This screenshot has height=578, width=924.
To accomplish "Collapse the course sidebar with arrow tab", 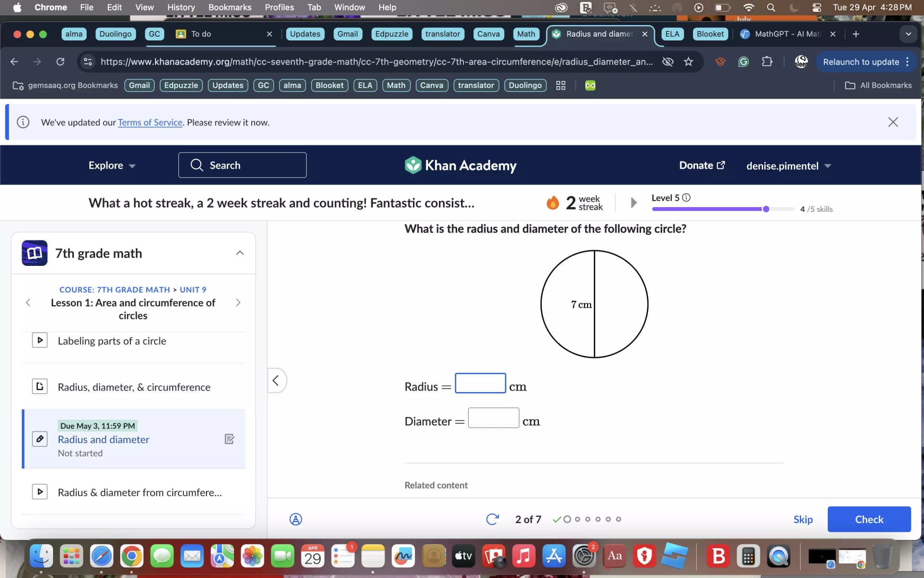I will [x=276, y=381].
